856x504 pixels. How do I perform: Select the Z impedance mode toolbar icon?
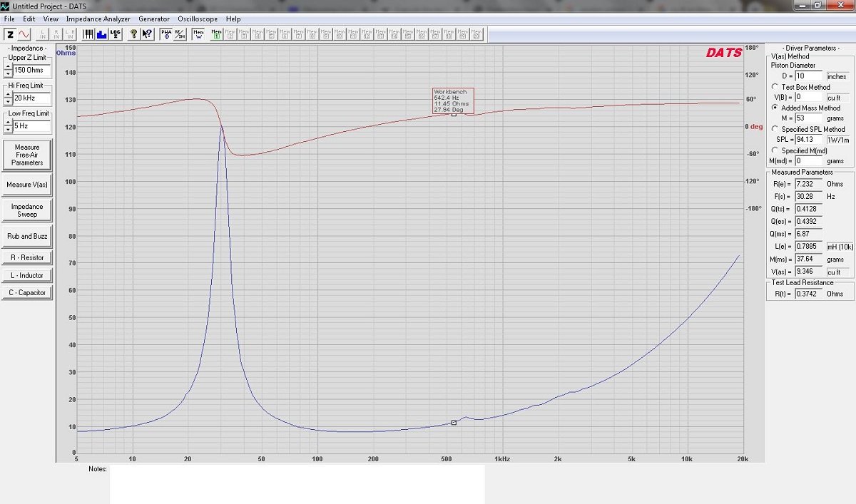click(x=11, y=34)
